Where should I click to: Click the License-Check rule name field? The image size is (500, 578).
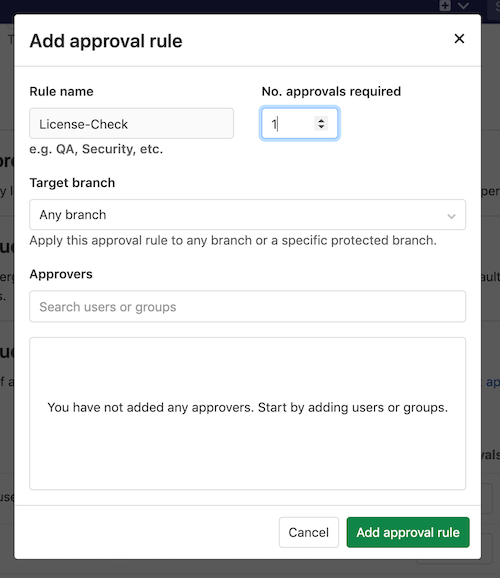tap(131, 123)
